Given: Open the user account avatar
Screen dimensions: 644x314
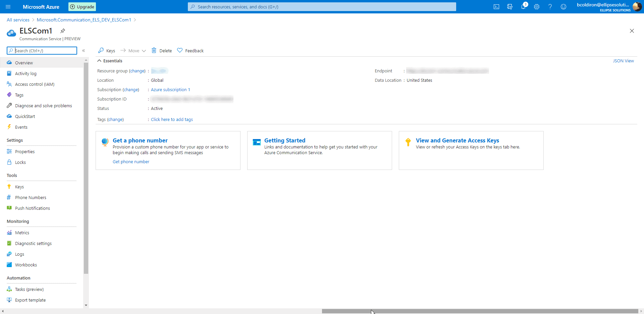Looking at the screenshot, I should (637, 7).
